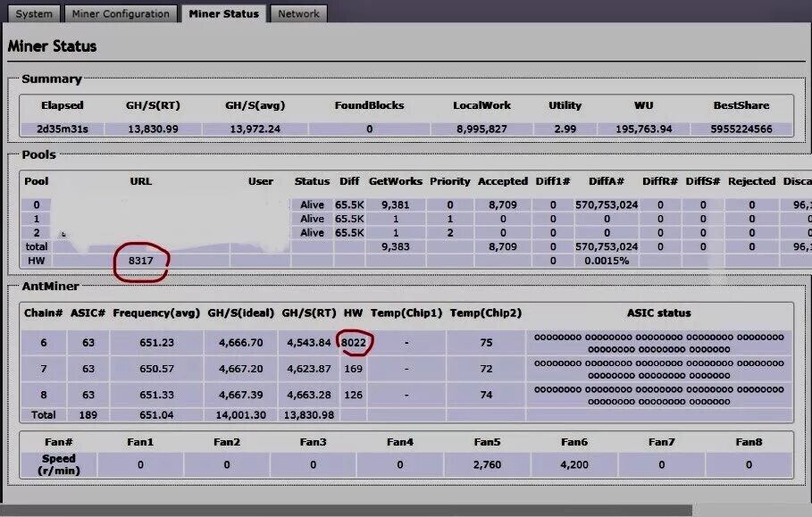Click pool 2 Diff value 65.5K
The image size is (812, 517).
tap(349, 233)
